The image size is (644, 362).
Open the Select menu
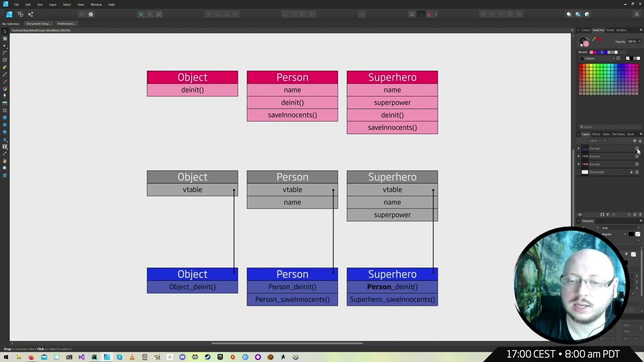67,5
